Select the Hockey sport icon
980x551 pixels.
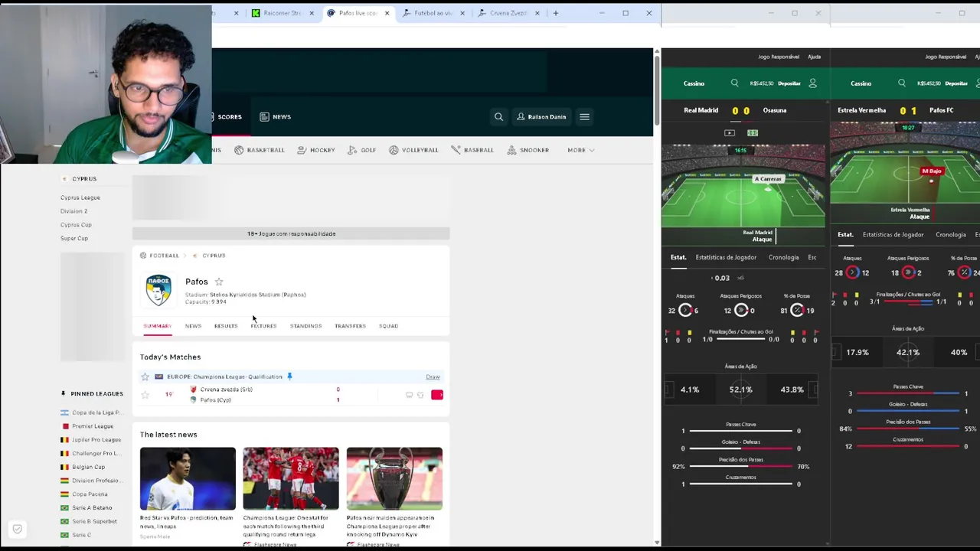pos(302,150)
